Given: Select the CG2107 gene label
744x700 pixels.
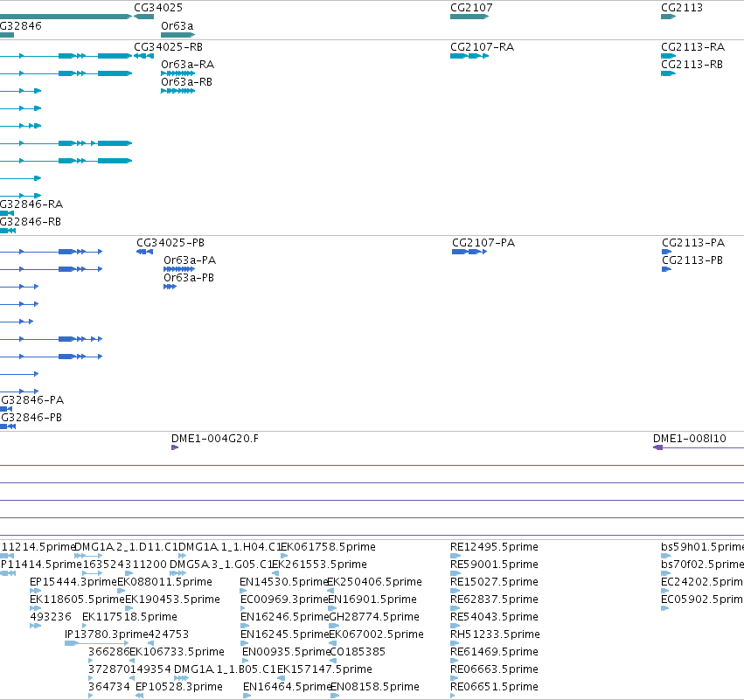Looking at the screenshot, I should 471,8.
